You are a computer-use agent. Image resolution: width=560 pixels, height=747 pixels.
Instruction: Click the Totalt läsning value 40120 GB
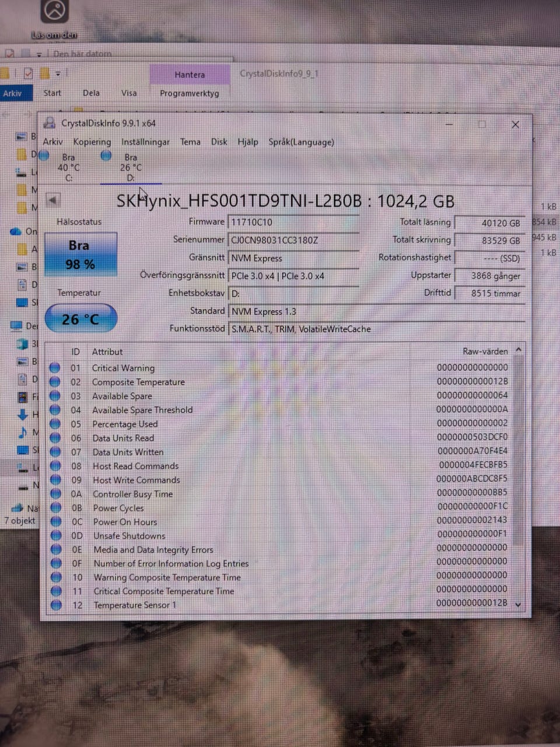click(x=489, y=223)
